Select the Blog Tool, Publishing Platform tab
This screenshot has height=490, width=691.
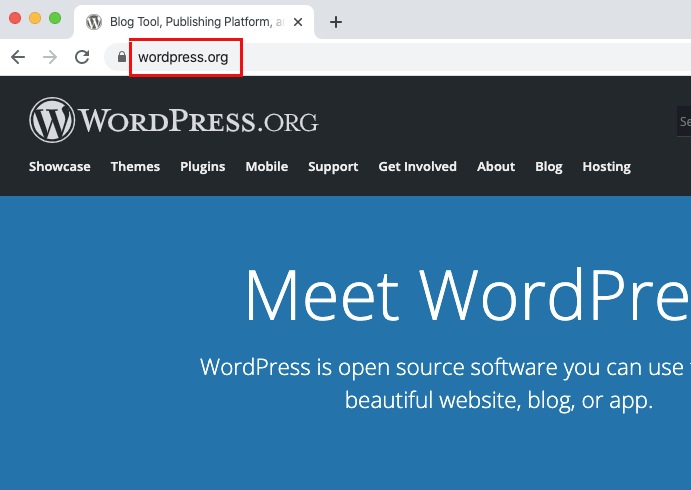pyautogui.click(x=194, y=22)
